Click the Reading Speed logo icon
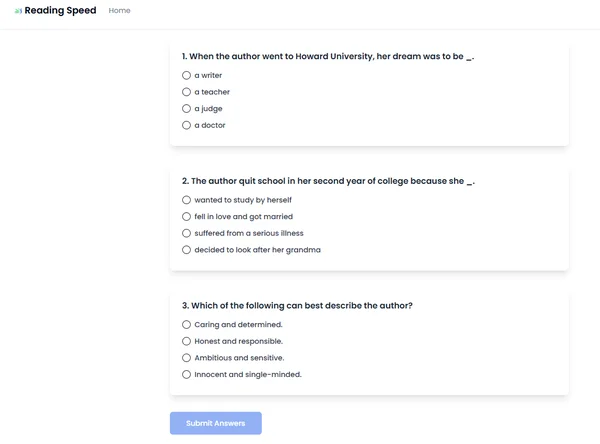 tap(18, 11)
